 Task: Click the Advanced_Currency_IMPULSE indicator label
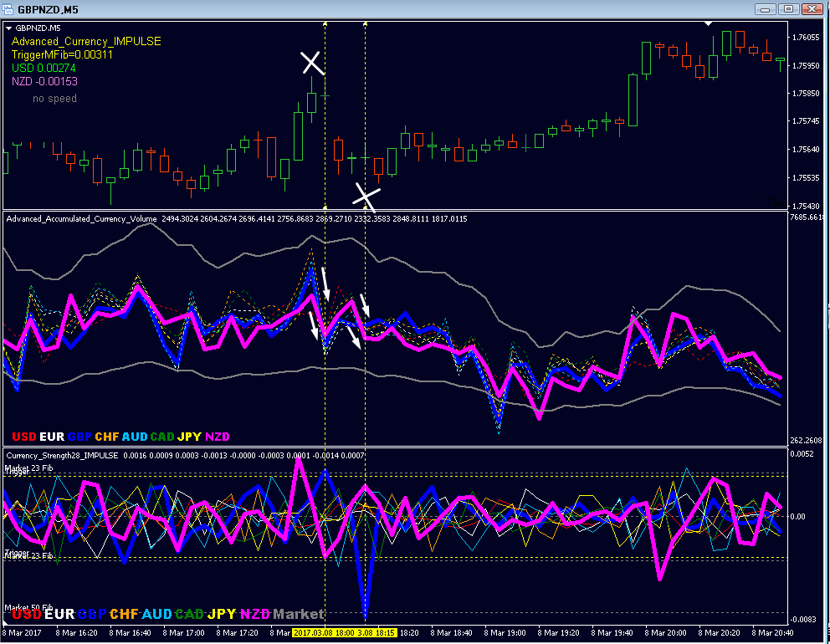86,41
